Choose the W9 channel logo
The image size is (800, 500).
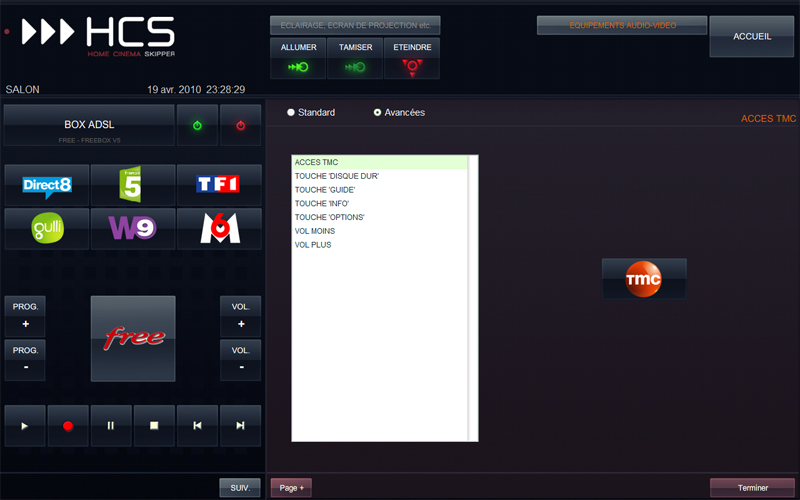point(133,229)
